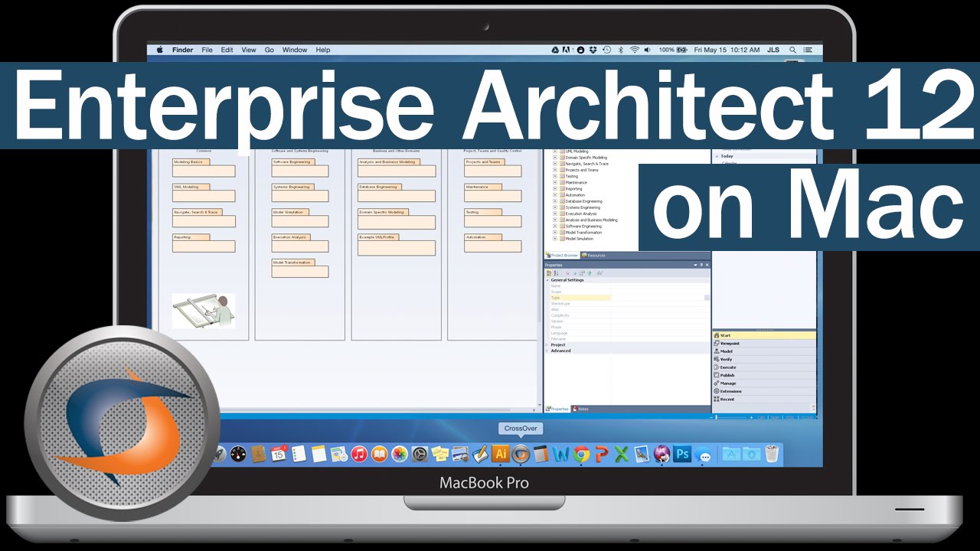Select Alphabetical sort icon in Properties toolbar
The height and width of the screenshot is (551, 980).
point(556,272)
